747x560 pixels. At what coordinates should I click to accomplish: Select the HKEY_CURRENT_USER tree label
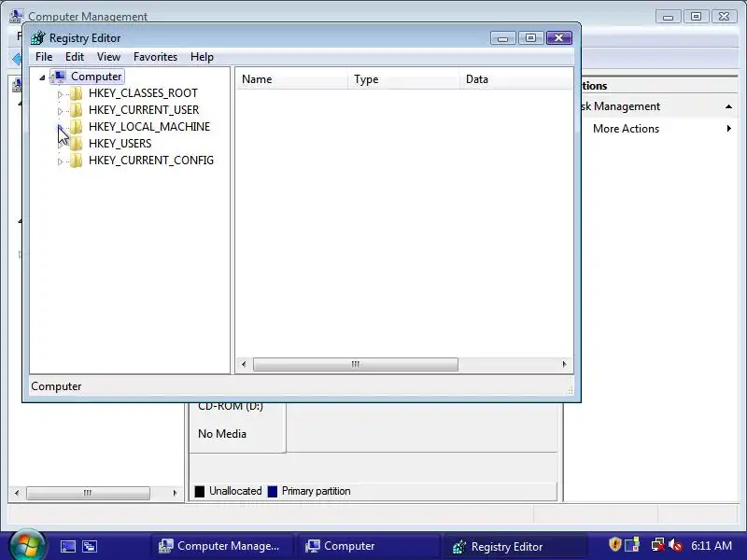144,110
